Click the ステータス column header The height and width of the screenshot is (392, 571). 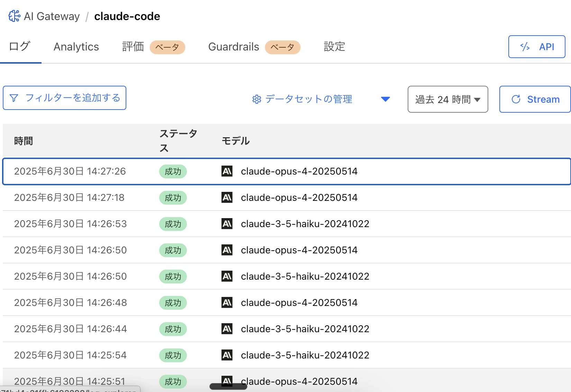click(179, 141)
